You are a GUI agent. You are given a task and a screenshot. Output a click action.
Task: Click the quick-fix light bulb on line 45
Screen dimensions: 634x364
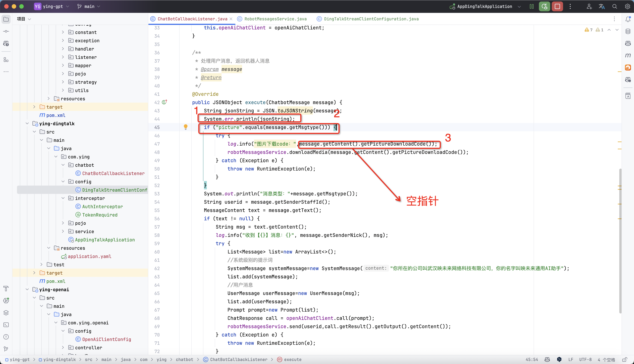[185, 127]
